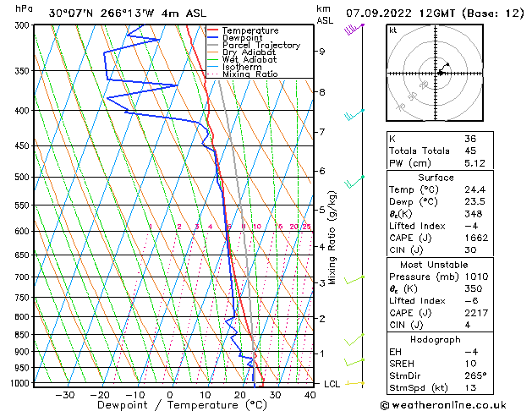
Task: Click the 'Mixing Ratio (g/kg)' vertical axis title
Action: pos(332,238)
